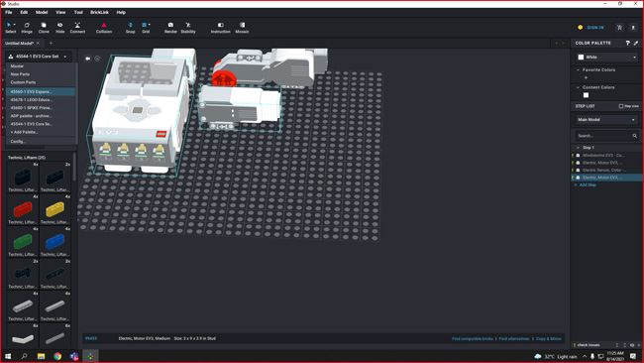
Task: Enable the Step view checkbox
Action: pyautogui.click(x=621, y=106)
